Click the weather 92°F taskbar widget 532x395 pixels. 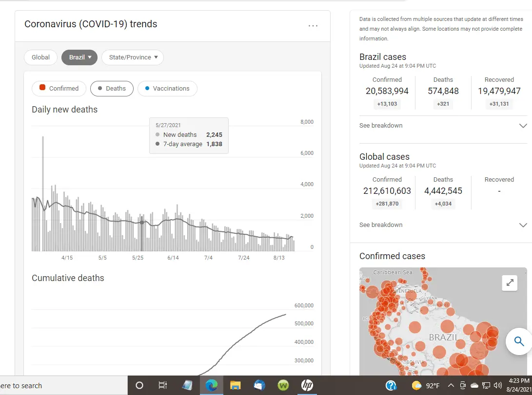(x=425, y=385)
